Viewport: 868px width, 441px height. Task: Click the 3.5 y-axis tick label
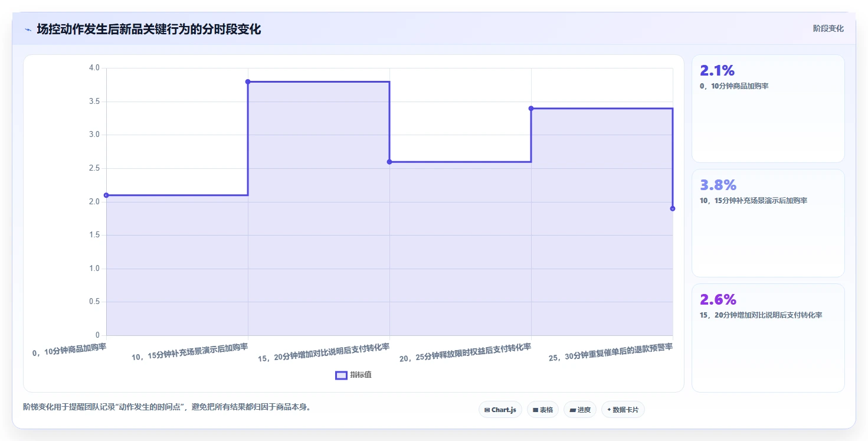point(94,102)
